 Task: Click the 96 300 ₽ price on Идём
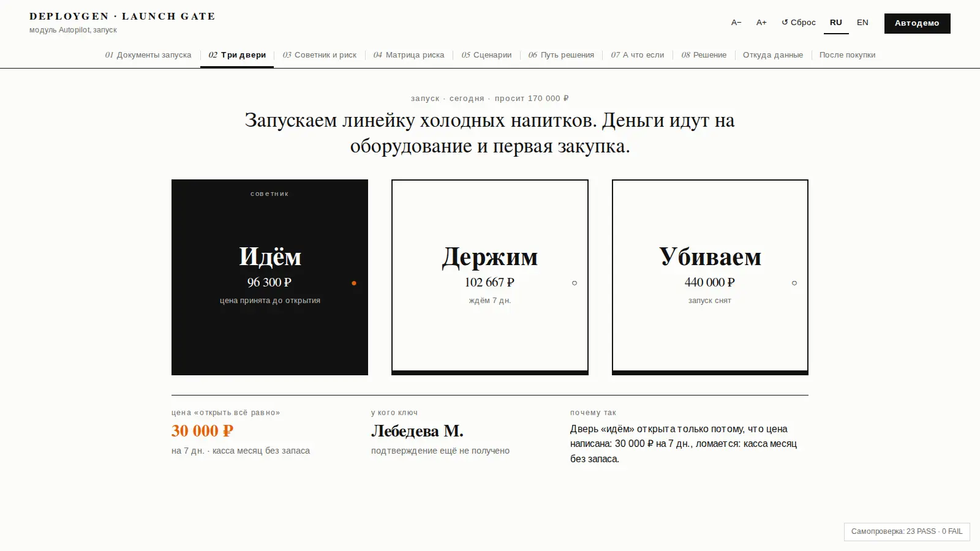tap(269, 282)
